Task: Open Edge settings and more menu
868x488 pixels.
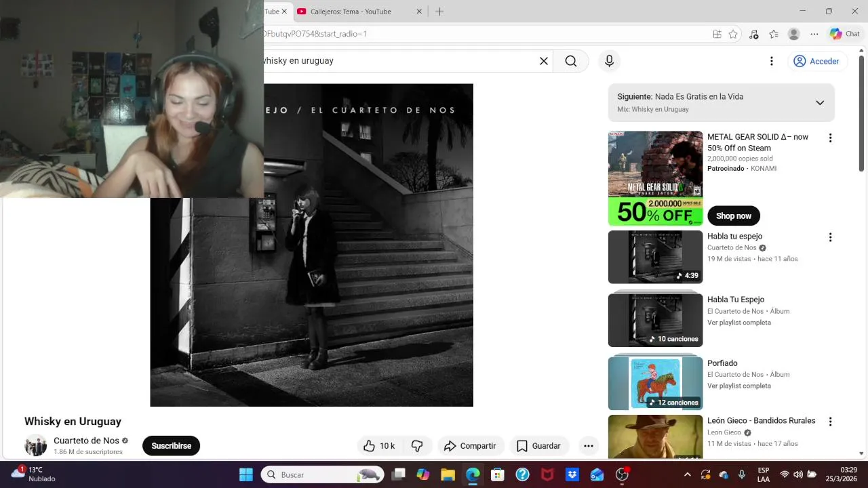Action: (x=814, y=34)
